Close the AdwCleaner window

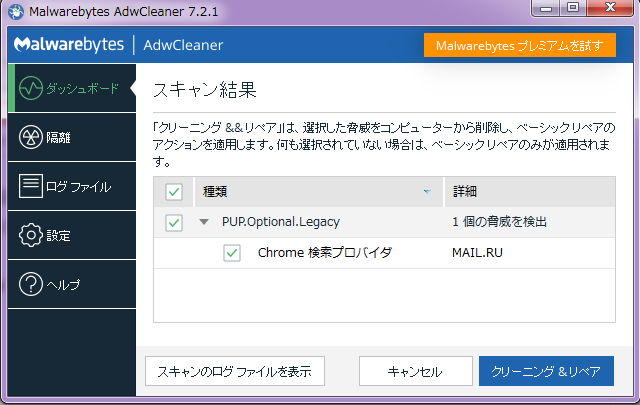coord(610,7)
